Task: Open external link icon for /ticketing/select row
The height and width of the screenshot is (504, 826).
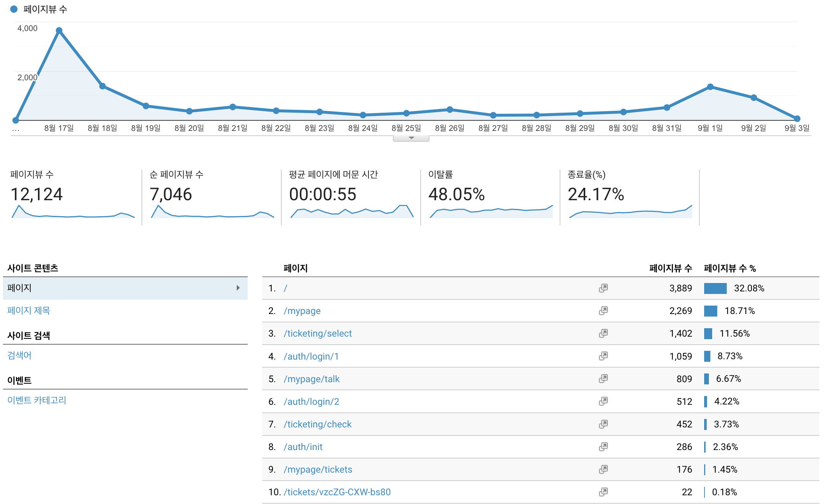Action: point(603,333)
